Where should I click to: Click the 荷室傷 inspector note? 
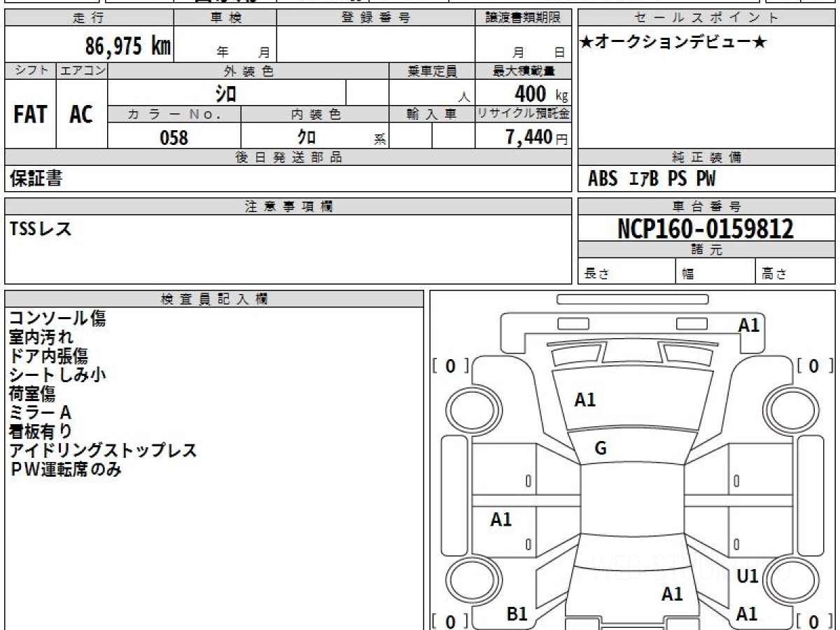pyautogui.click(x=32, y=393)
